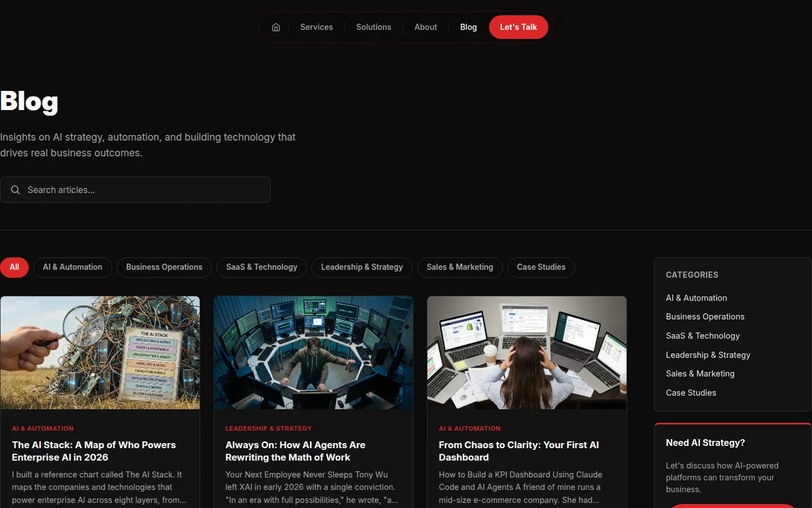Switch to the About page
This screenshot has width=812, height=508.
click(x=425, y=27)
